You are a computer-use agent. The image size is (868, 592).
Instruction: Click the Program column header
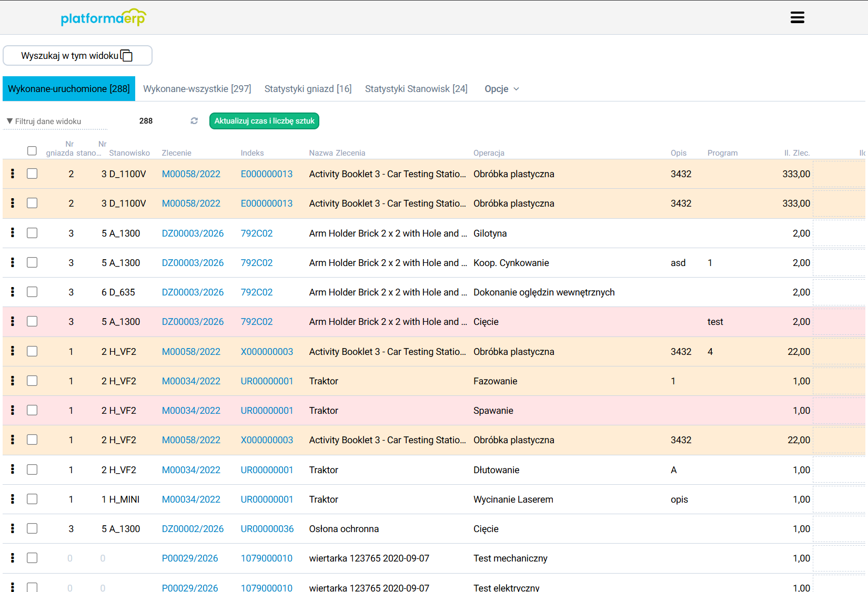point(722,153)
